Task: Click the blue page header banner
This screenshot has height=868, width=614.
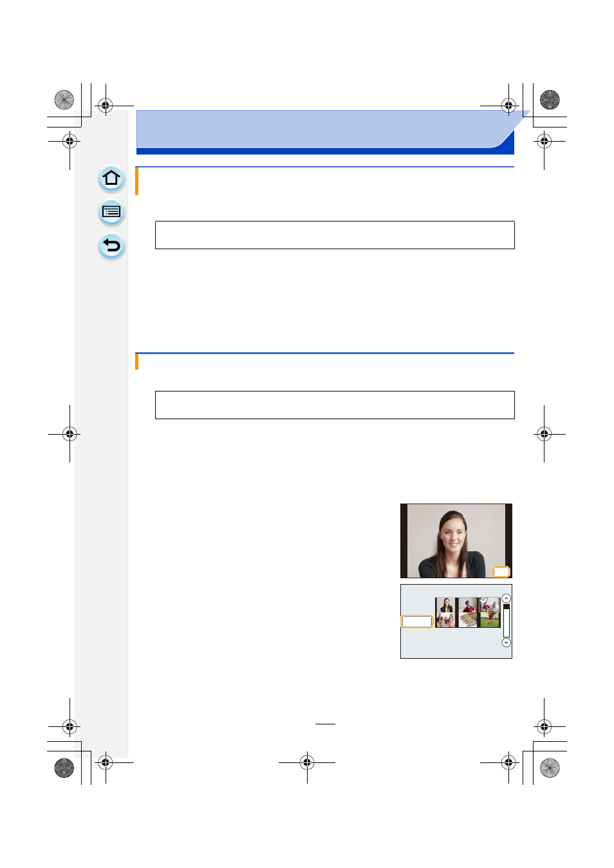Action: coord(325,132)
